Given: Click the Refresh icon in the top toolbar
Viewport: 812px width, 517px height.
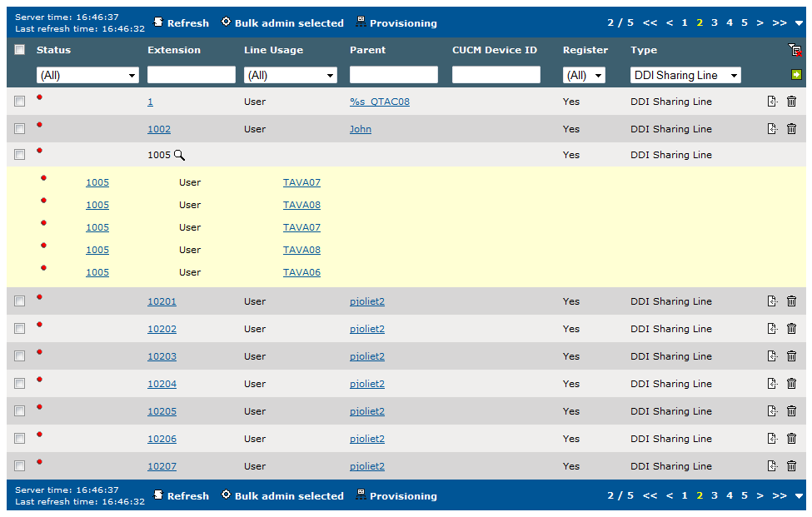Looking at the screenshot, I should (x=158, y=22).
